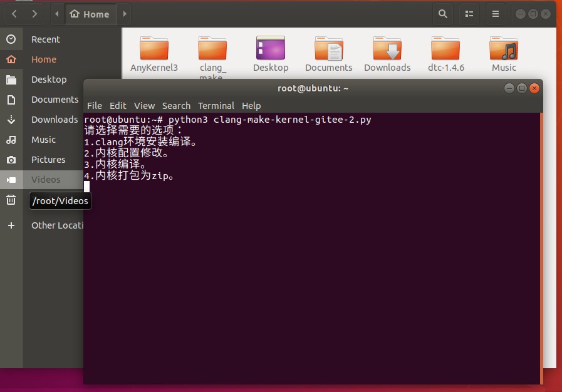This screenshot has width=562, height=392.
Task: Click the 请选择需要的选项 prompt text
Action: (133, 130)
